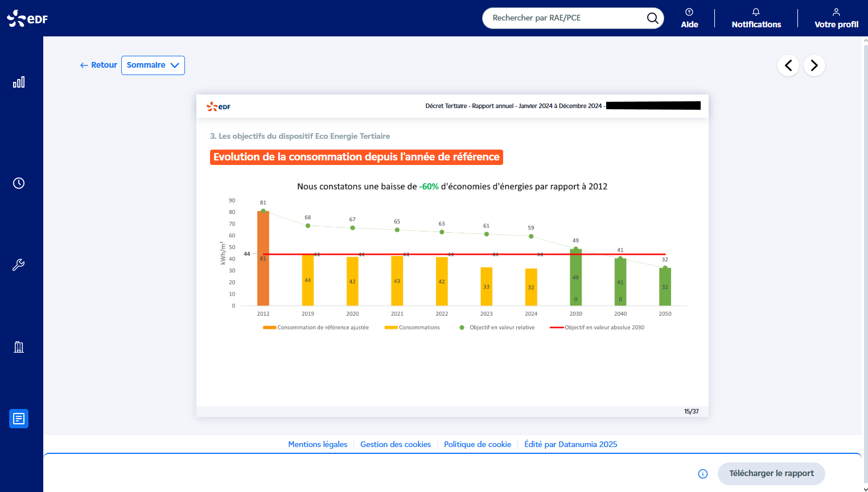Click the info icon near download button
868x492 pixels.
703,474
